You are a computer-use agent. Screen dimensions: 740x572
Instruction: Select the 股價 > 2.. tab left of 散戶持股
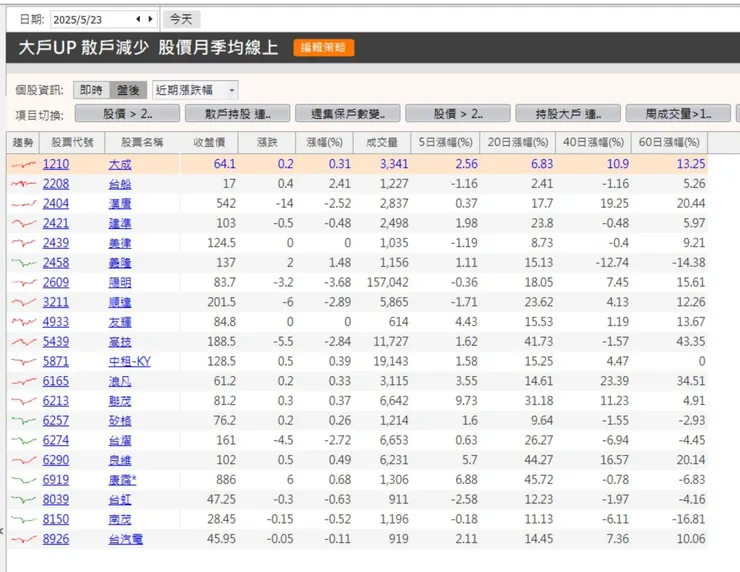[127, 114]
